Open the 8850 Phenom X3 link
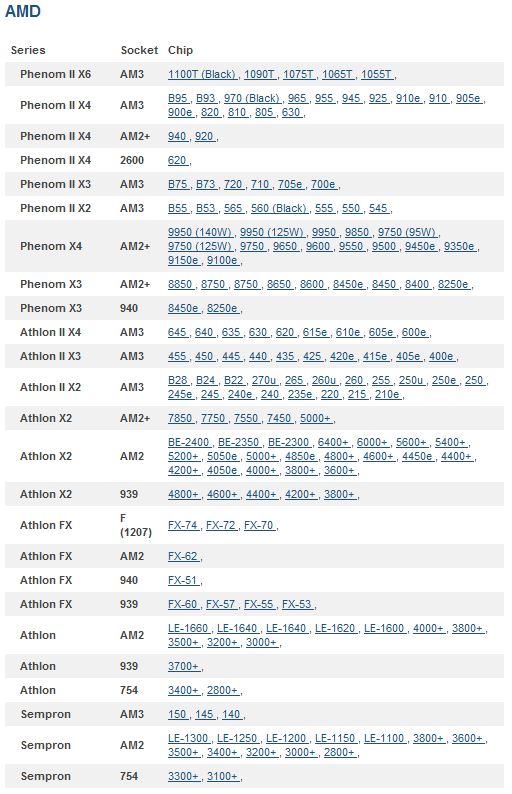512x794 pixels. 180,284
